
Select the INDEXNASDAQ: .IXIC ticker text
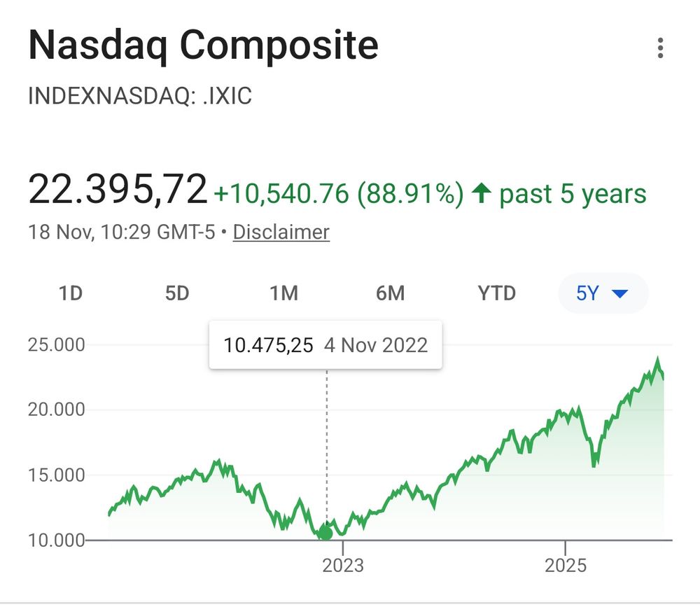tap(139, 96)
